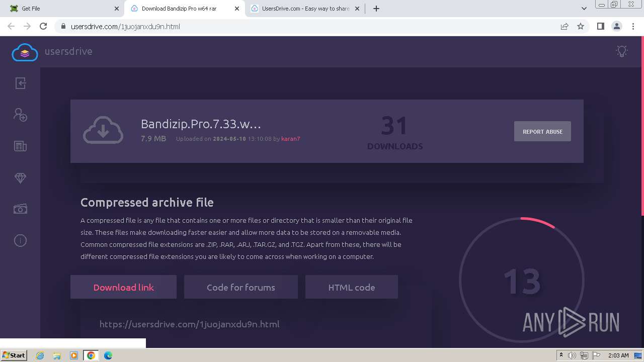Click the Compressed archive file heading
Image resolution: width=644 pixels, height=362 pixels.
click(x=147, y=203)
